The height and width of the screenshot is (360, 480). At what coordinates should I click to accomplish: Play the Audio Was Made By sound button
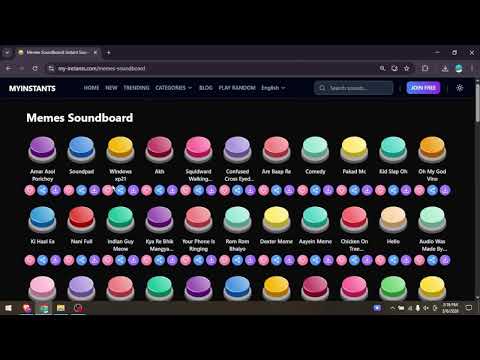click(x=432, y=219)
